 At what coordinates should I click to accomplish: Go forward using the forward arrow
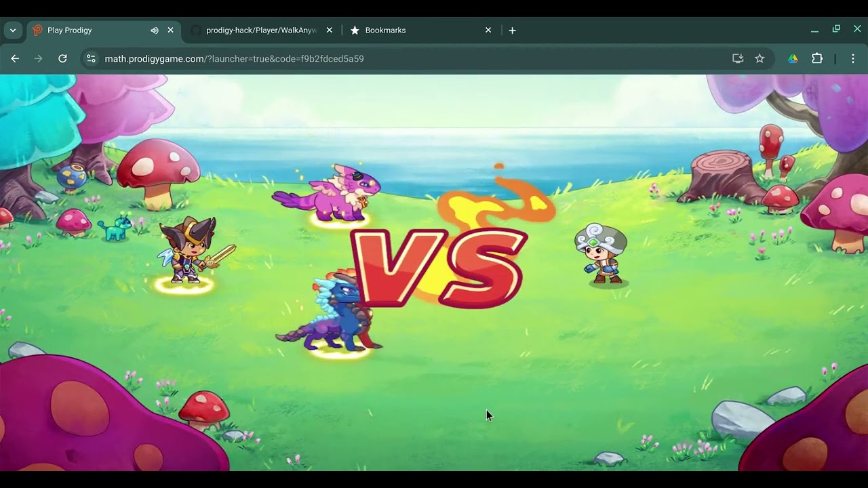[x=39, y=59]
